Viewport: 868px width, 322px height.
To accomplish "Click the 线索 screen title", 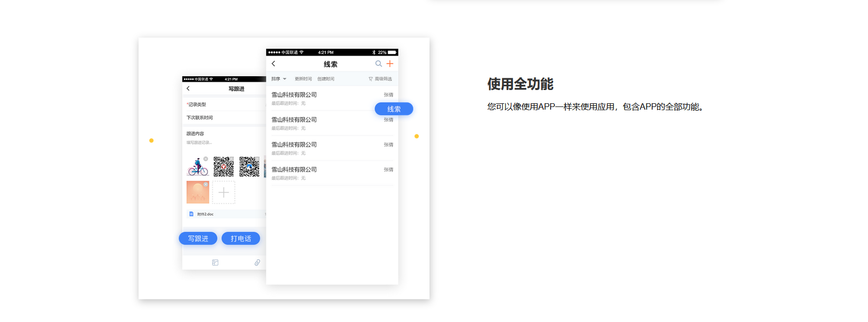I will click(x=331, y=64).
